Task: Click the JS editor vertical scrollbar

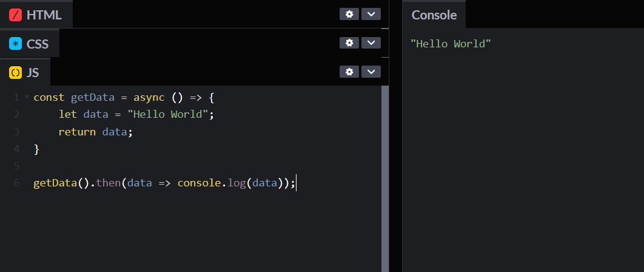Action: [x=384, y=176]
